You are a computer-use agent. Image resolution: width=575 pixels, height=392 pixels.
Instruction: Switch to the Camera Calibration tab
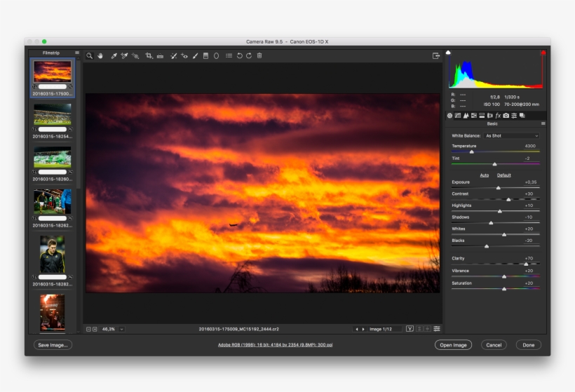click(x=506, y=116)
